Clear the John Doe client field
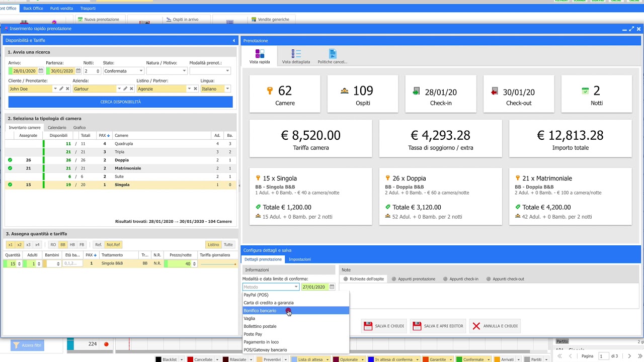 (x=67, y=88)
